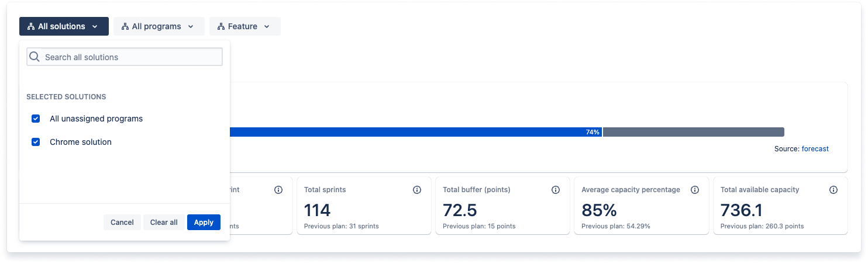Open info icon for Average capacity percentage
This screenshot has height=264, width=868.
(695, 190)
